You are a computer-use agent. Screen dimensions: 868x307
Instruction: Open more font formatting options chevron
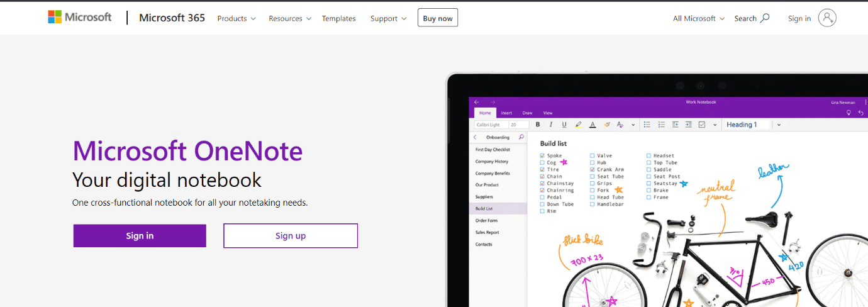click(x=633, y=125)
